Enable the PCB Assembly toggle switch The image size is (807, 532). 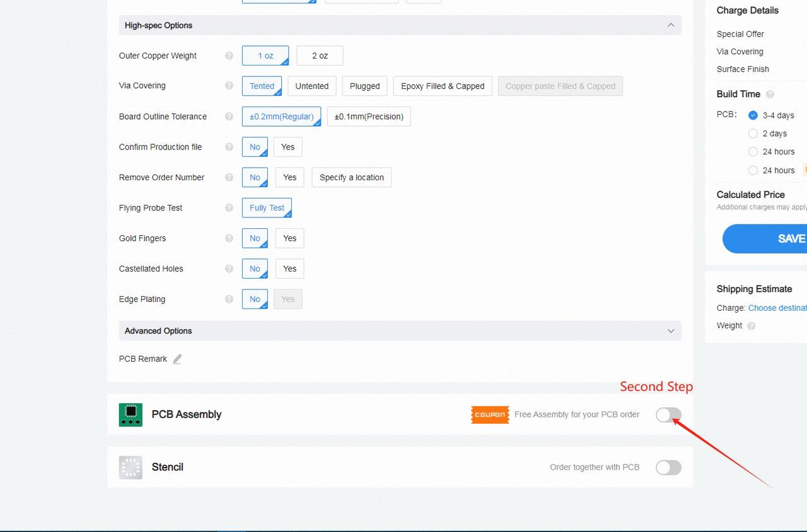[668, 415]
